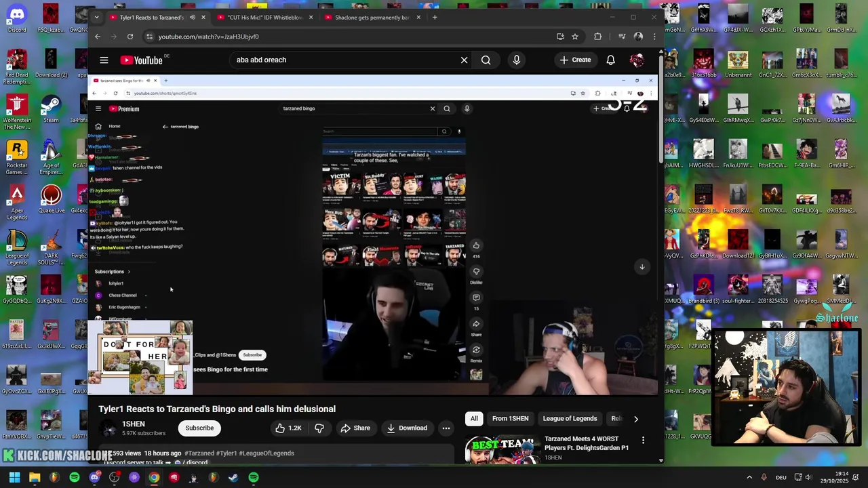Download the video
This screenshot has width=868, height=488.
(x=407, y=428)
